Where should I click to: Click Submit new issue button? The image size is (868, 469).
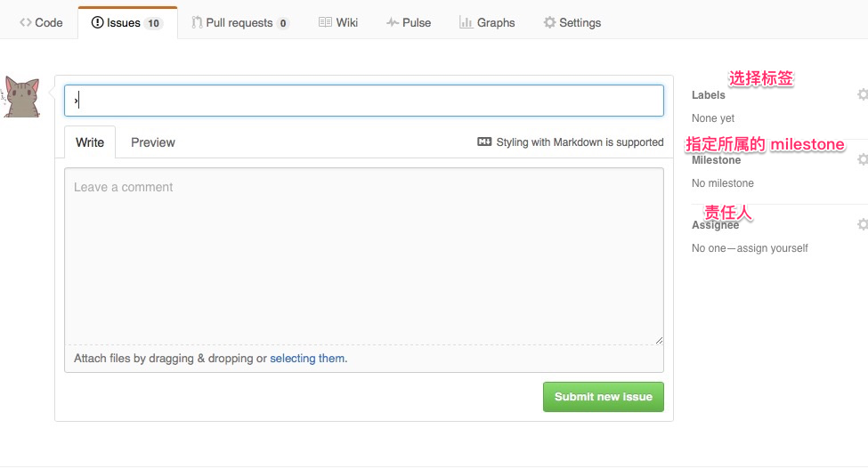click(x=603, y=397)
